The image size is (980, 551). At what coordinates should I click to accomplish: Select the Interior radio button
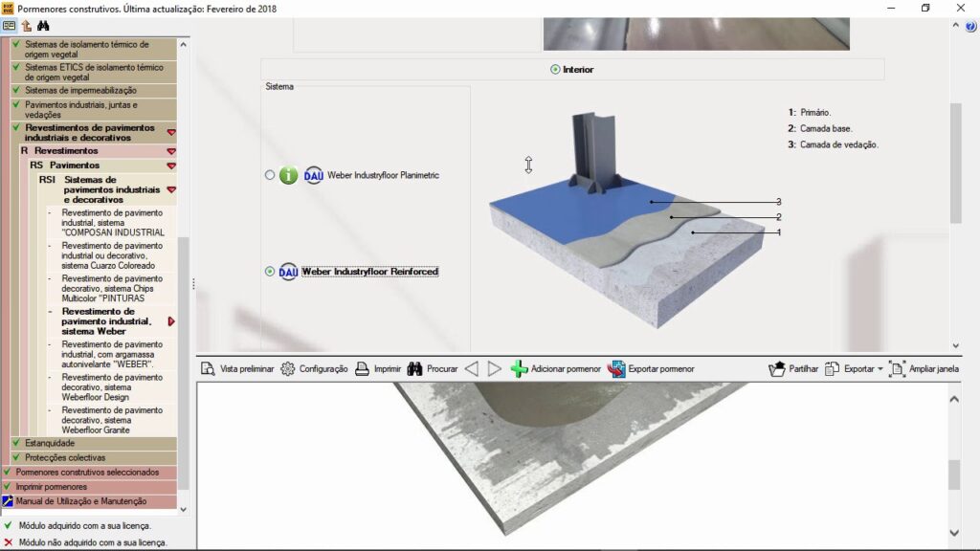[x=555, y=69]
